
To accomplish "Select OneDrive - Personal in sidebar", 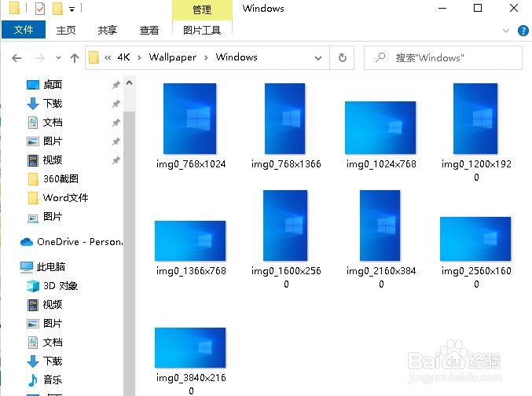I will 79,241.
